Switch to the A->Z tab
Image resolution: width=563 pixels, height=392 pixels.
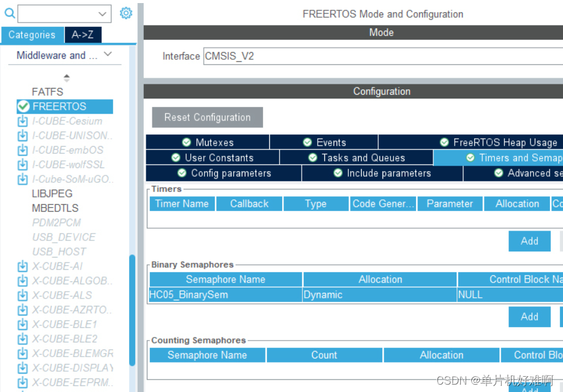[x=83, y=35]
